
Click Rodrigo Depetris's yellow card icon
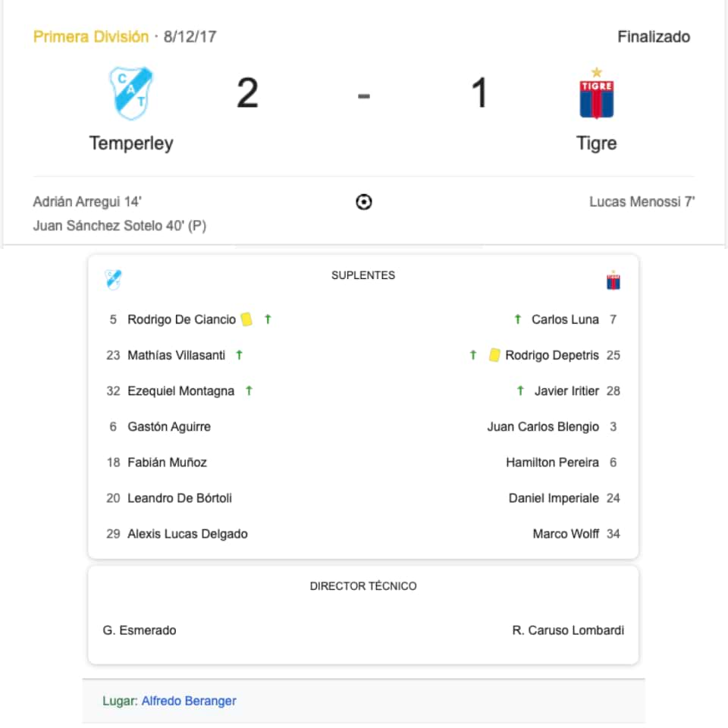pos(494,355)
